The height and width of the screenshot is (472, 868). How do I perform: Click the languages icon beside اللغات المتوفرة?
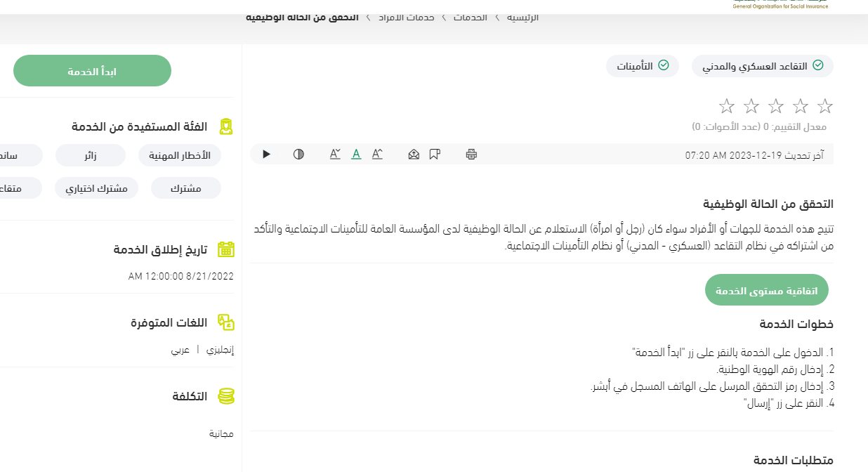[225, 322]
